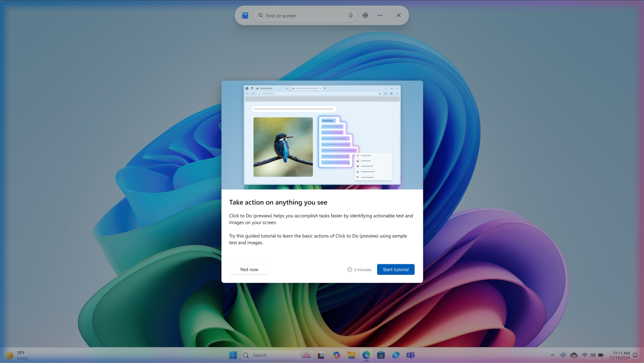Open the Microsoft Store
Viewport: 644px width, 363px height.
[x=381, y=355]
